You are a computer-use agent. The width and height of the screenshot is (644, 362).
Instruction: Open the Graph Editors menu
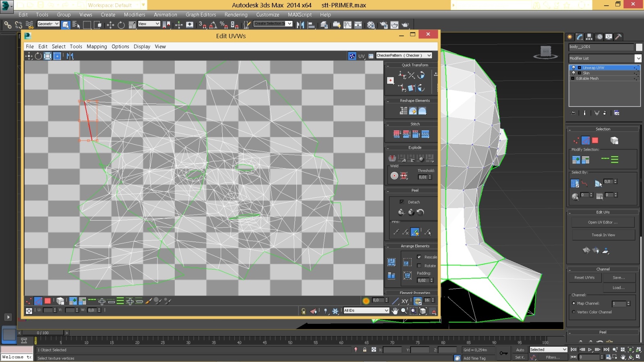click(201, 14)
